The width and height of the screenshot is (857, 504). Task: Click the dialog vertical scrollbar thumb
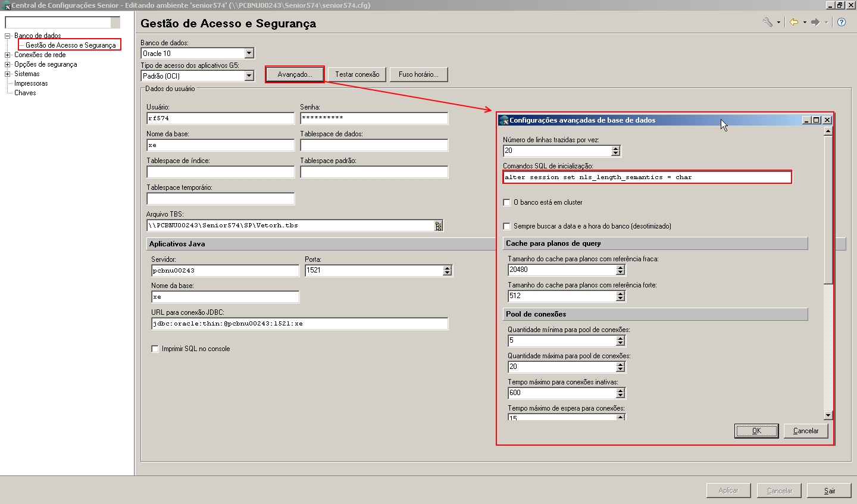(828, 209)
